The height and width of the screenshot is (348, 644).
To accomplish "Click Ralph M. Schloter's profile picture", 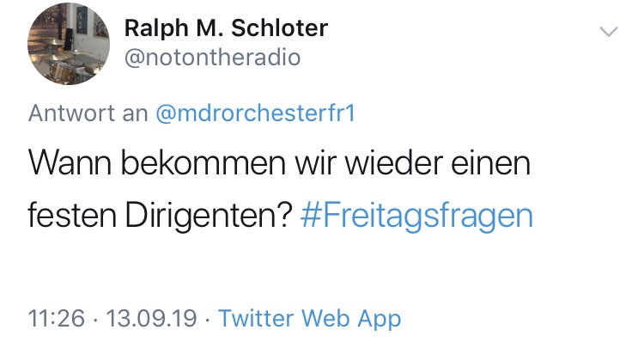I will [68, 41].
